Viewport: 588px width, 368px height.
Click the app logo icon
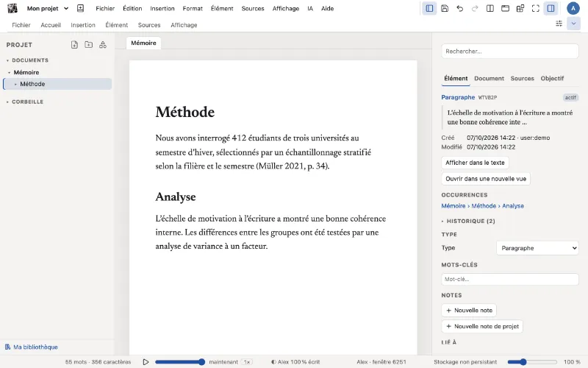(x=12, y=8)
